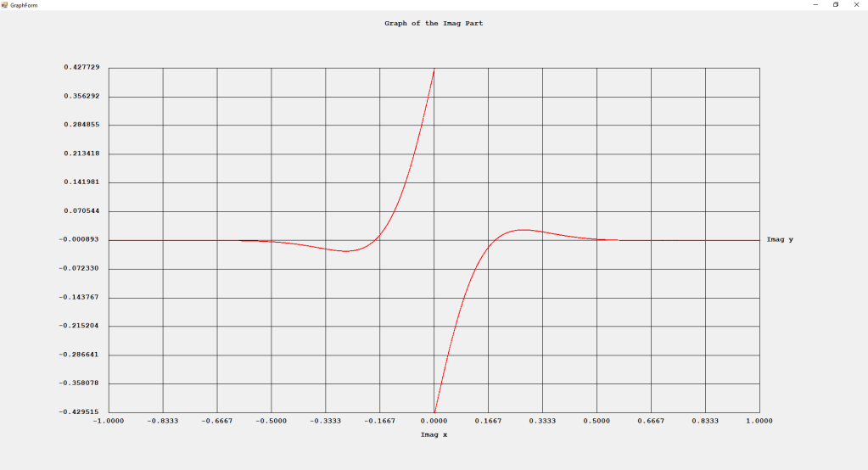The width and height of the screenshot is (868, 470).
Task: Click the 0.6667 x-axis tick label
Action: click(x=651, y=420)
